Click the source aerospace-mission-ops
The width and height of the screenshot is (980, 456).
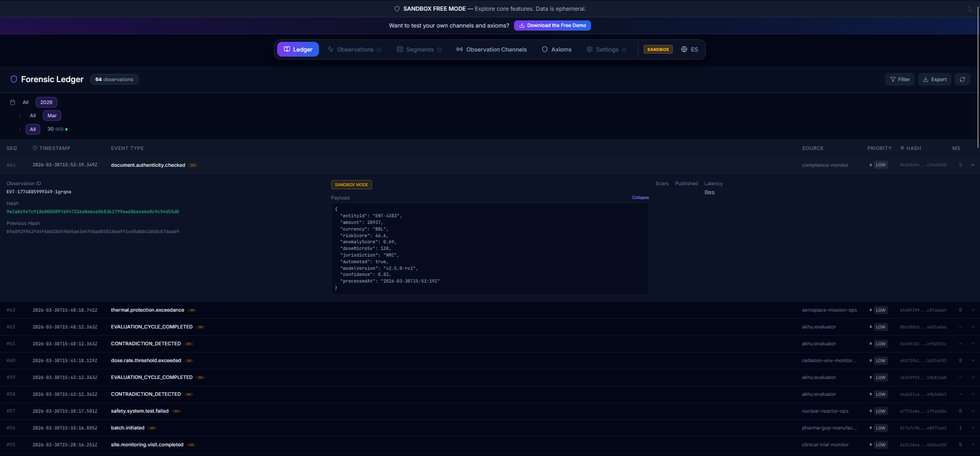[829, 310]
